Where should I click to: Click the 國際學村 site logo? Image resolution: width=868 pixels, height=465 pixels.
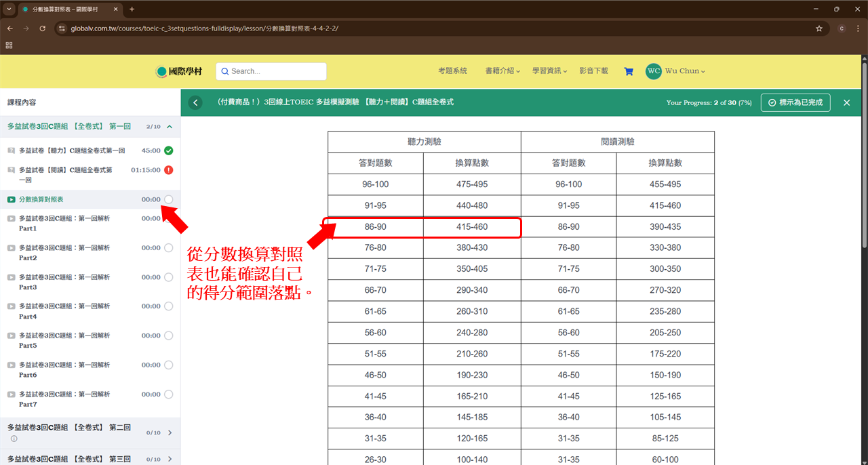(179, 71)
